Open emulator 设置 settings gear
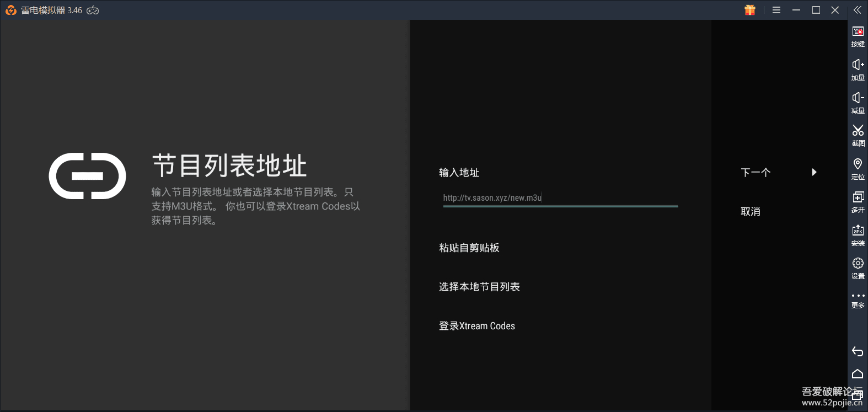 pyautogui.click(x=858, y=268)
